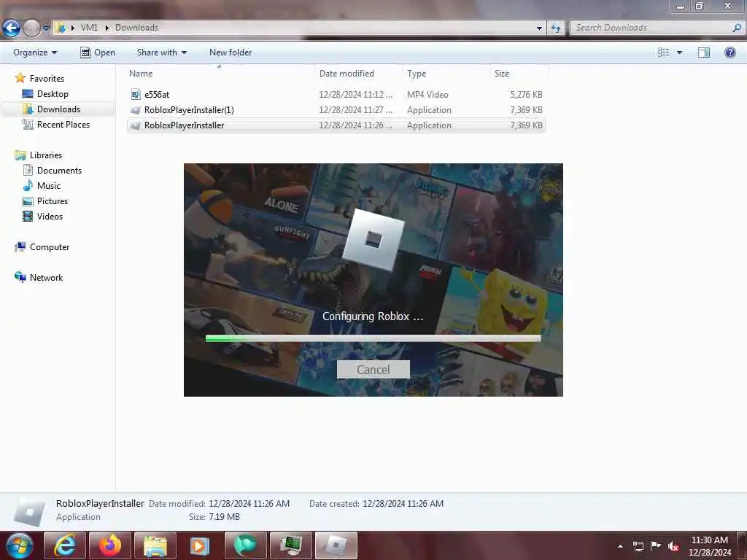This screenshot has width=747, height=560.
Task: Click the VM1 breadcrumb segment
Action: tap(89, 28)
